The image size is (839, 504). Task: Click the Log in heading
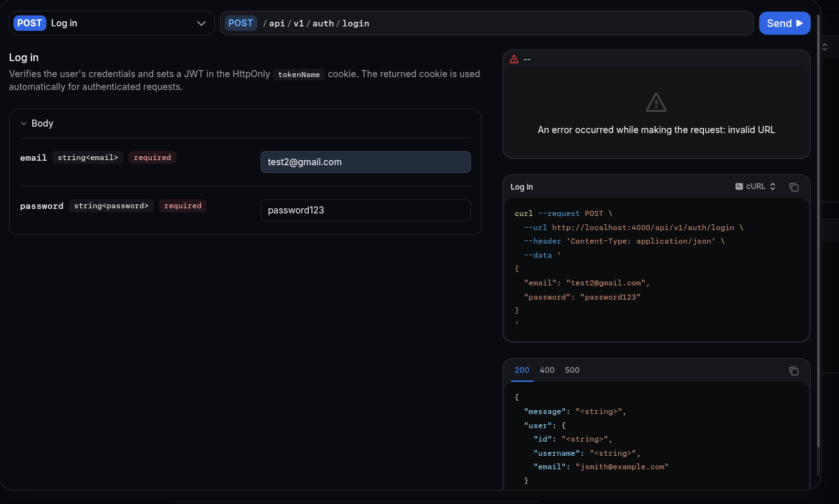pos(24,58)
